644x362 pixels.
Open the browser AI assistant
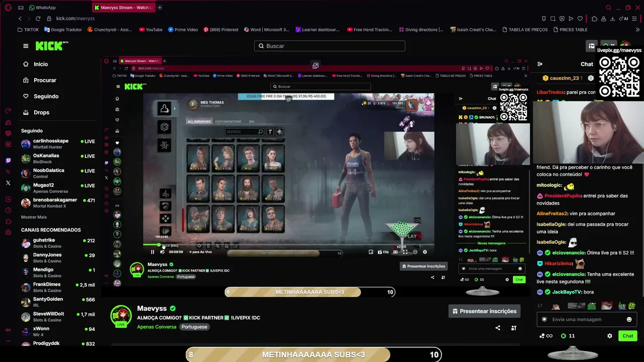tap(624, 19)
